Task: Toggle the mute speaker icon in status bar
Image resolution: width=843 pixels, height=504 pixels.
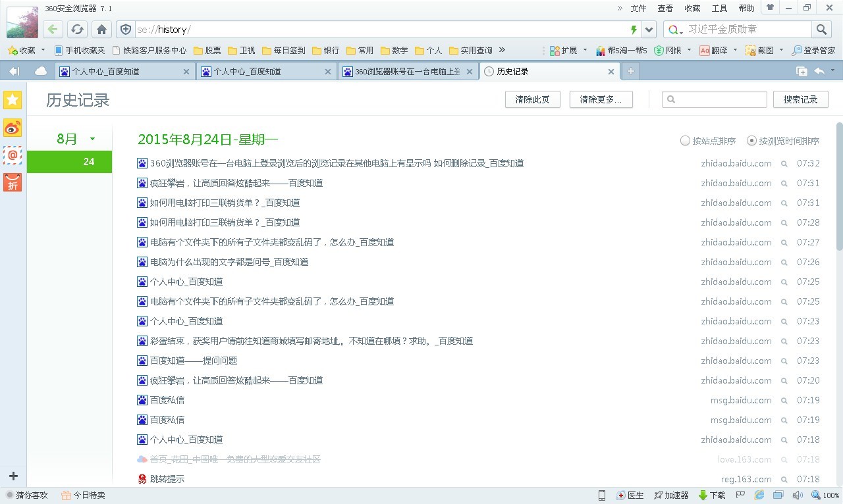Action: [797, 495]
